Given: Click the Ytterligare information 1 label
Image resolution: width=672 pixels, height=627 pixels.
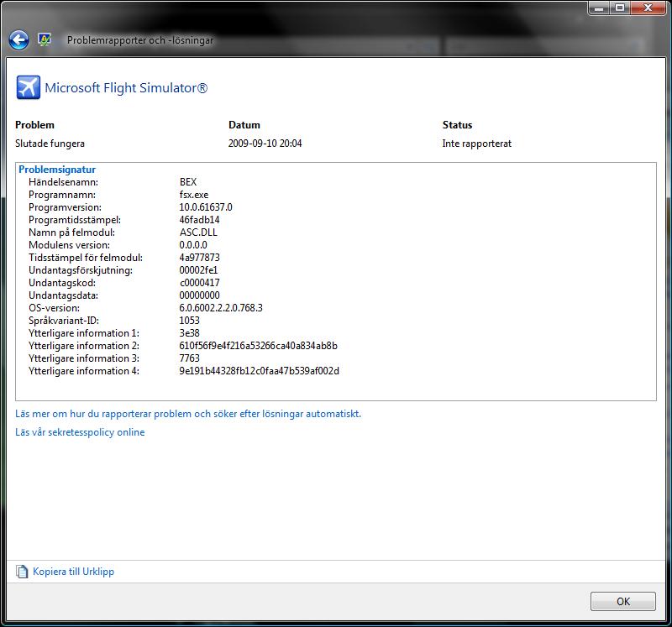Looking at the screenshot, I should tap(84, 333).
